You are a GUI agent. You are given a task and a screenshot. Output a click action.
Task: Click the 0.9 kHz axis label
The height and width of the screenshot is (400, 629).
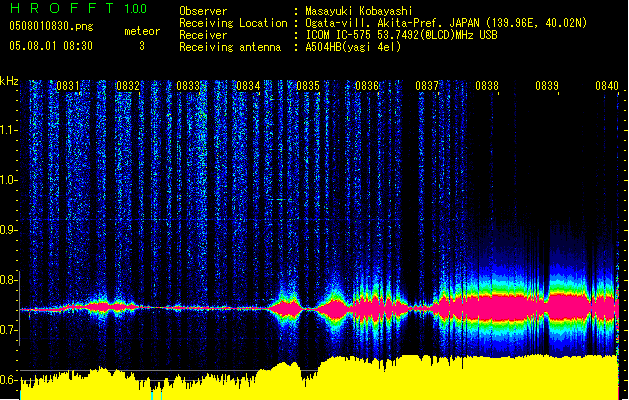[x=8, y=230]
